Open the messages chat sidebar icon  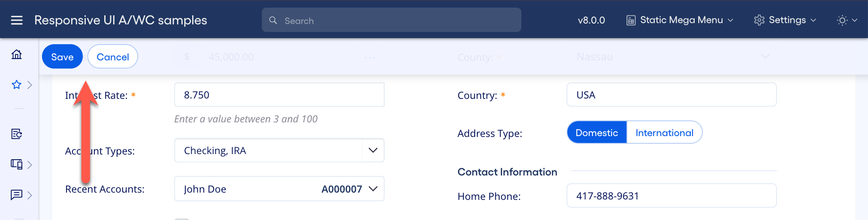(17, 195)
